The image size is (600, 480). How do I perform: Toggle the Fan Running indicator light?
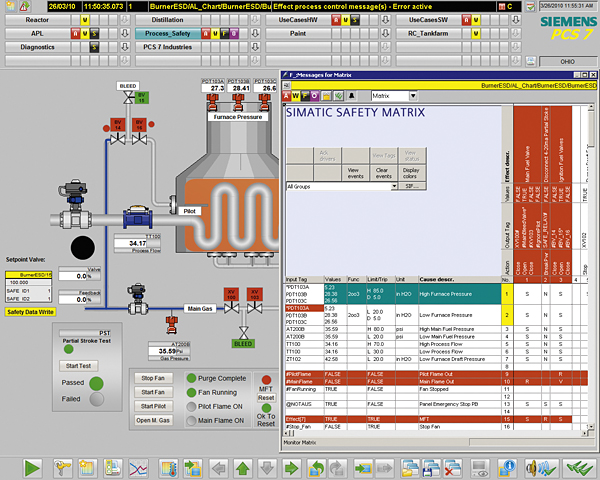(x=191, y=392)
